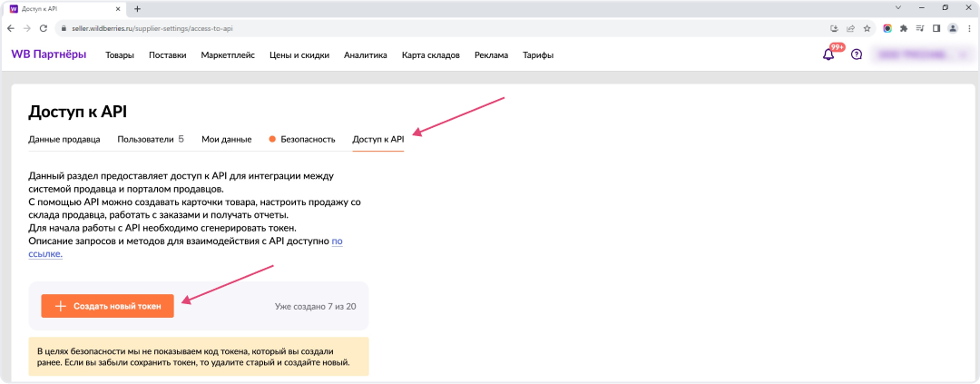Screen dimensions: 980x384
Task: Click the share page icon in address bar
Action: [x=850, y=28]
